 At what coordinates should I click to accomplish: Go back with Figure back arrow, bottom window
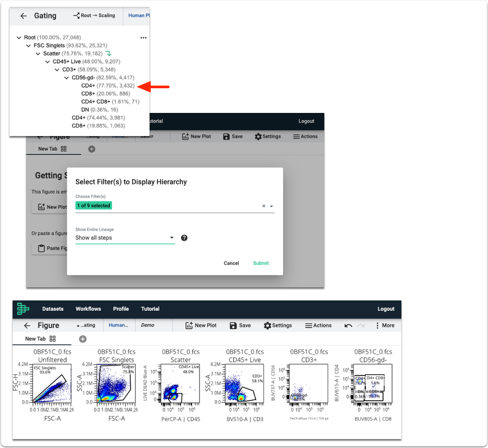tap(27, 326)
